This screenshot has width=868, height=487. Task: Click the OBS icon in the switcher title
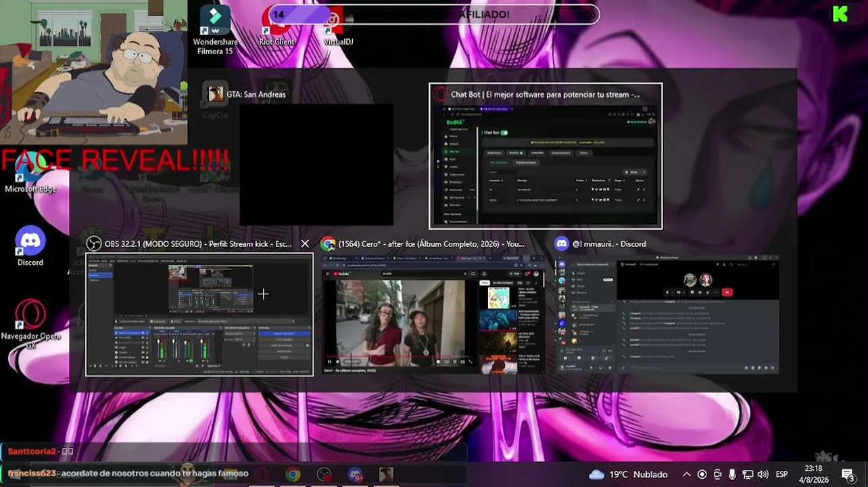[94, 243]
